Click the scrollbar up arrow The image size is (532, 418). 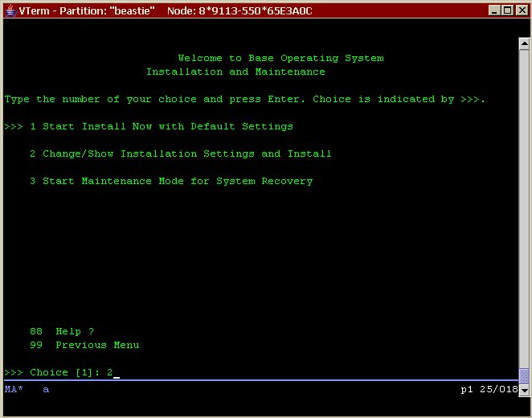pyautogui.click(x=524, y=43)
